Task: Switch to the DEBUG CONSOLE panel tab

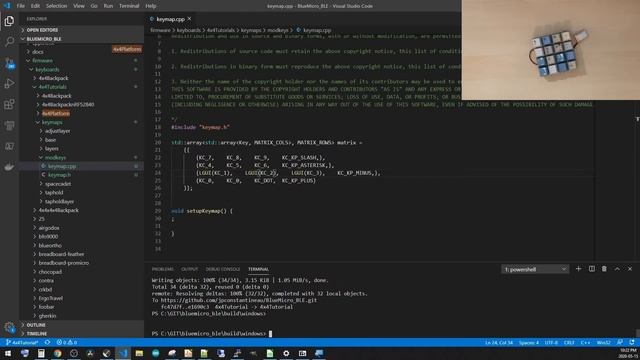Action: pos(223,269)
